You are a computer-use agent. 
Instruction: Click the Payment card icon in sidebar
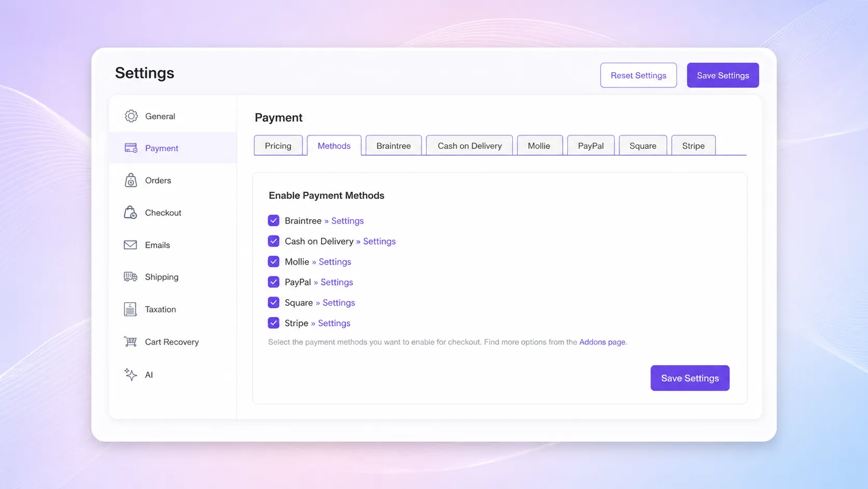131,148
